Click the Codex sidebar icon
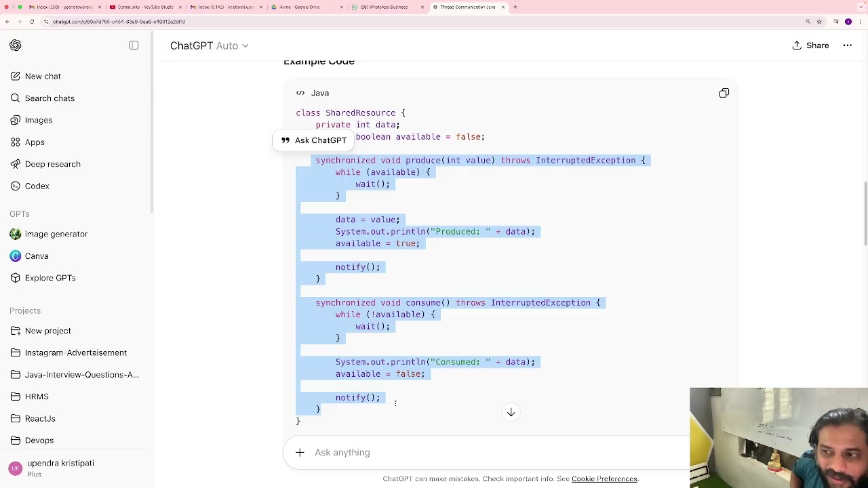 pos(16,186)
